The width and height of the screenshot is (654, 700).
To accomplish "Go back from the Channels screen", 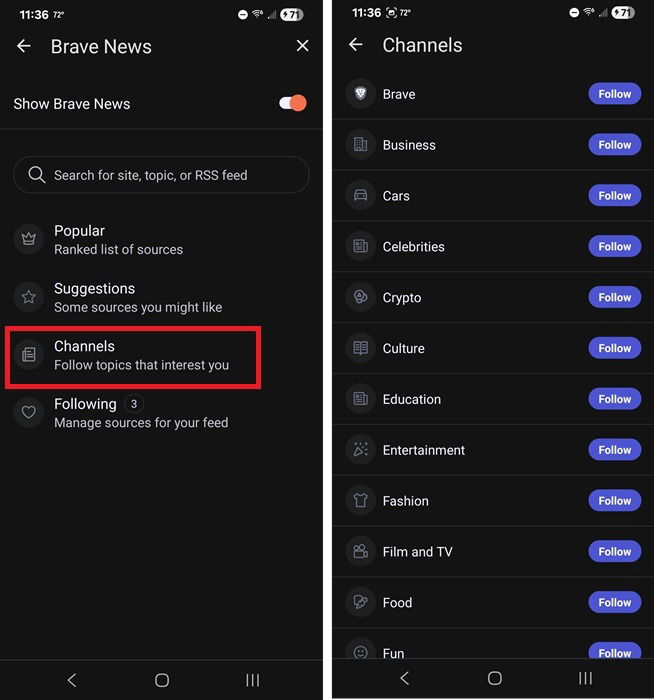I will [x=355, y=45].
